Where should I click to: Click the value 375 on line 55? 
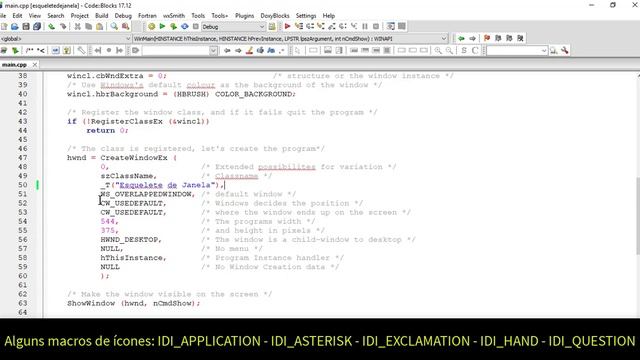[107, 231]
